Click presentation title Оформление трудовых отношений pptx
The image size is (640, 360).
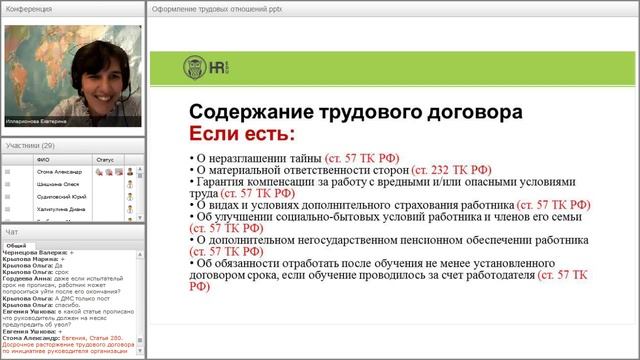pos(217,9)
